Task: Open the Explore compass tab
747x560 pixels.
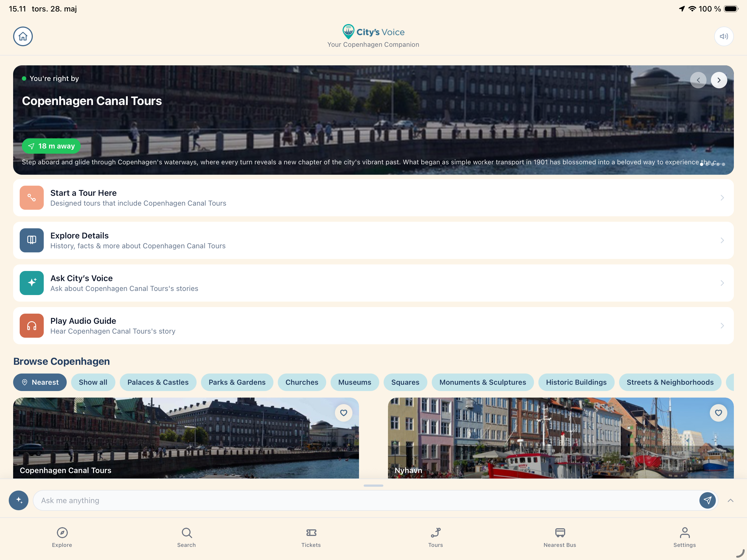Action: (x=62, y=537)
